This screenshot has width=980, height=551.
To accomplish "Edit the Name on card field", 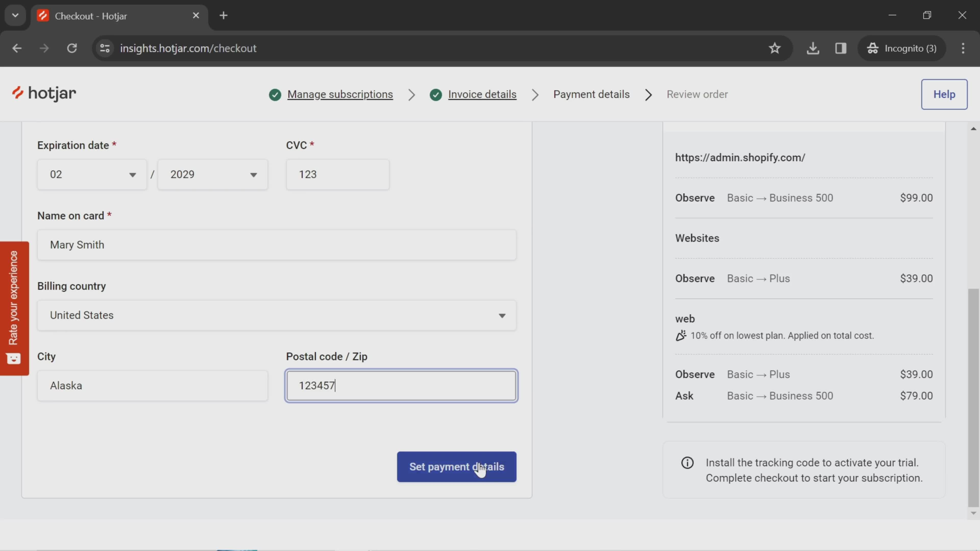I will point(277,245).
